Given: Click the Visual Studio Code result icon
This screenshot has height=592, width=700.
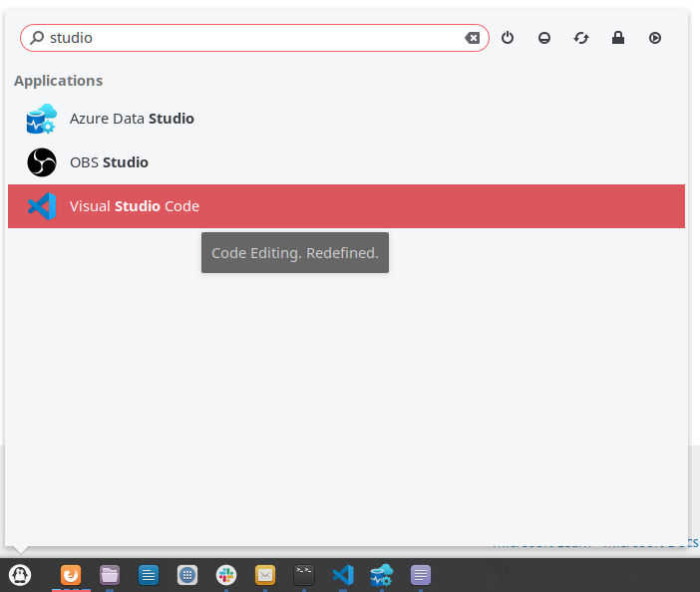Looking at the screenshot, I should click(x=42, y=206).
